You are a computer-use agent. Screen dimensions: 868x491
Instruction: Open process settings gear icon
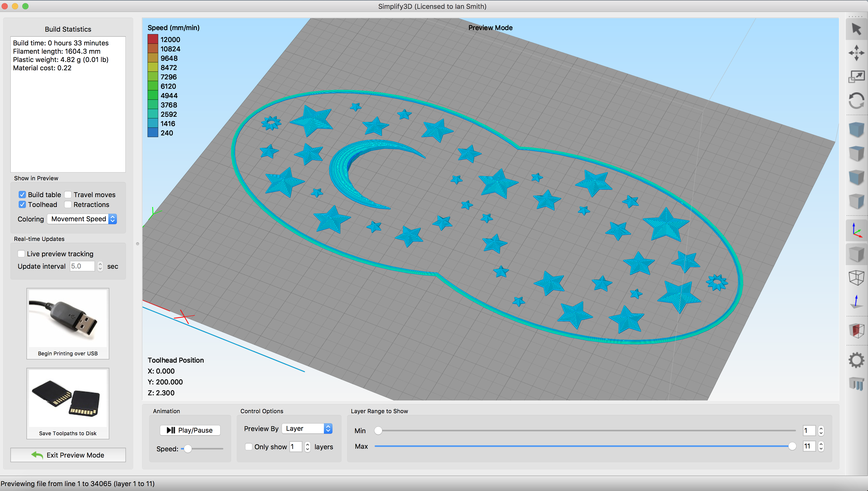(x=856, y=360)
